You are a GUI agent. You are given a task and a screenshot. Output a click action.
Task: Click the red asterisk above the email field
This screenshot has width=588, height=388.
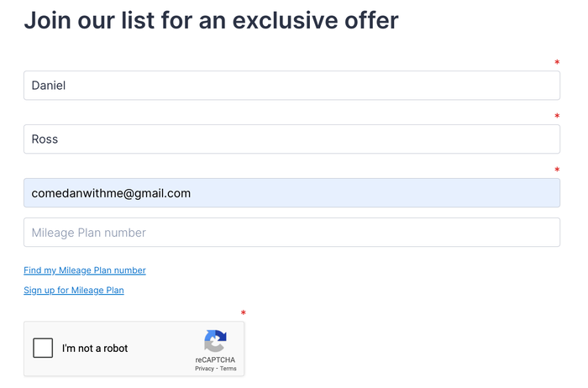pyautogui.click(x=557, y=170)
